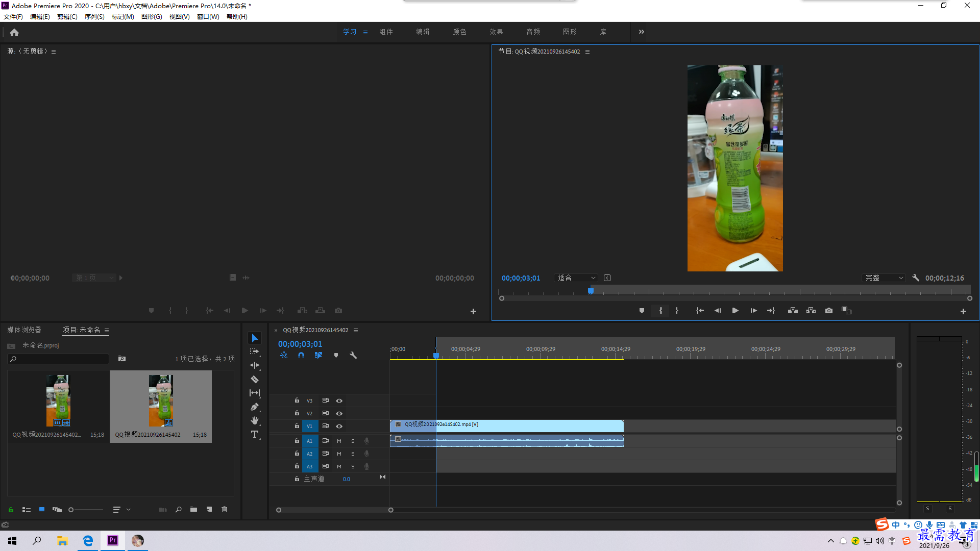Viewport: 980px width, 551px height.
Task: Select QQ视频 video clip on V1 track
Action: click(x=507, y=425)
